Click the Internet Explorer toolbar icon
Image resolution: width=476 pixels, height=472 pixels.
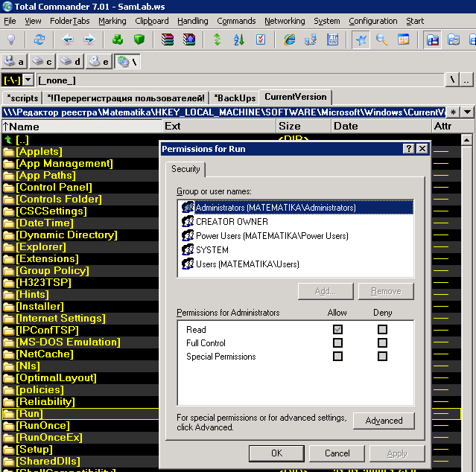click(289, 39)
